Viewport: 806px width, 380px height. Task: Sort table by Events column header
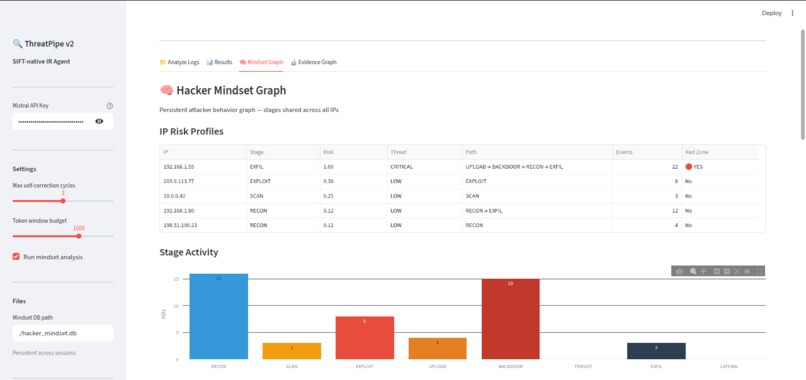point(647,152)
